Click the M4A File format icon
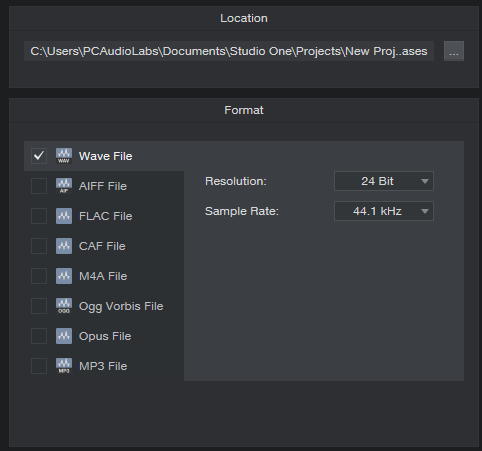Image resolution: width=482 pixels, height=451 pixels. point(64,276)
